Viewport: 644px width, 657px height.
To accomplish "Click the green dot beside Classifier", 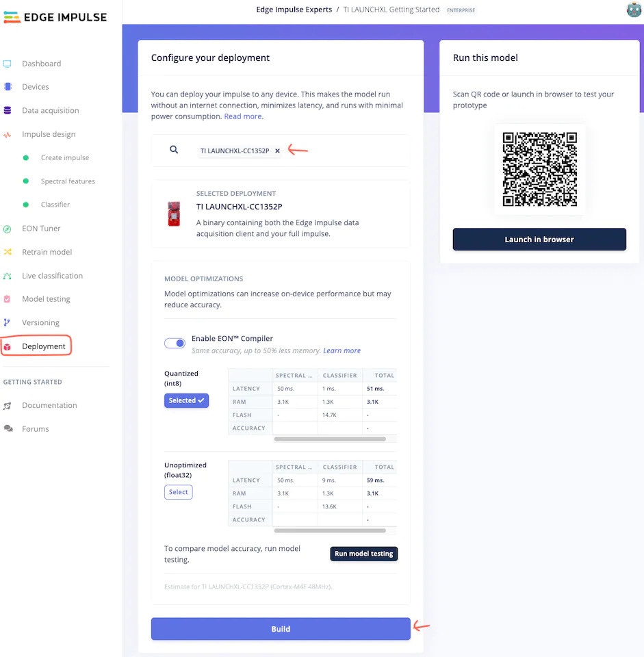I will point(26,205).
